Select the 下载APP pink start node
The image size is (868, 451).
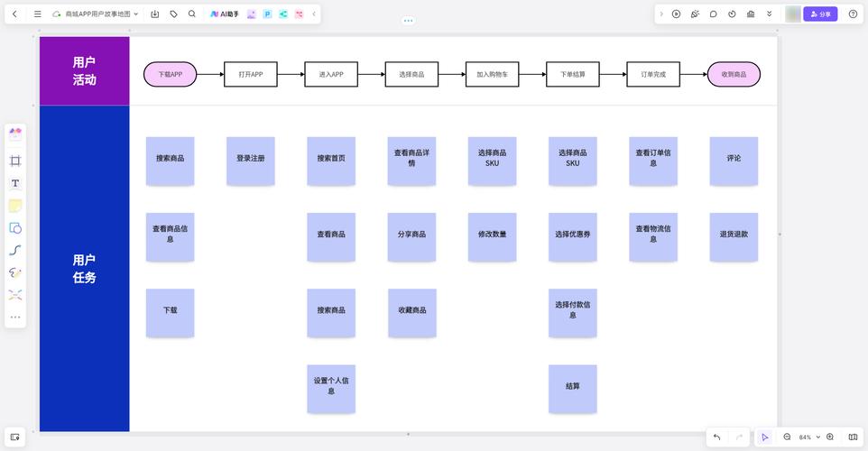[x=170, y=74]
